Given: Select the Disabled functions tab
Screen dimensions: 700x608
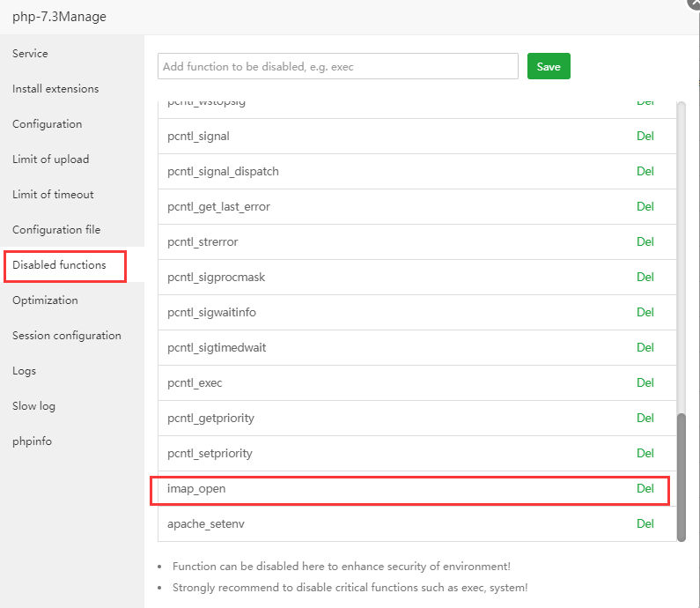Looking at the screenshot, I should tap(59, 265).
